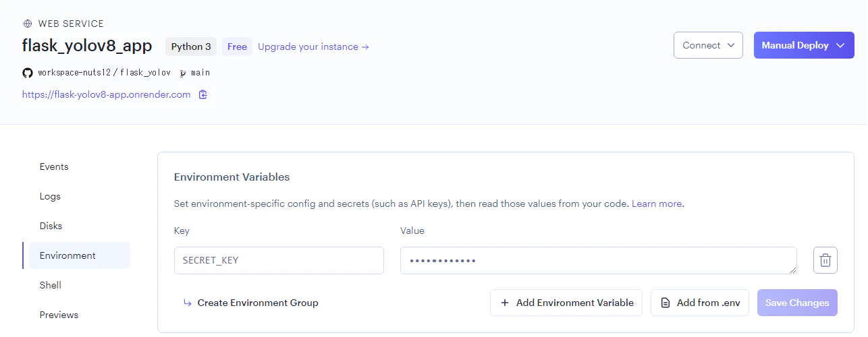Image resolution: width=868 pixels, height=337 pixels.
Task: Click the globe icon next to WEB SERVICE
Action: pyautogui.click(x=28, y=24)
